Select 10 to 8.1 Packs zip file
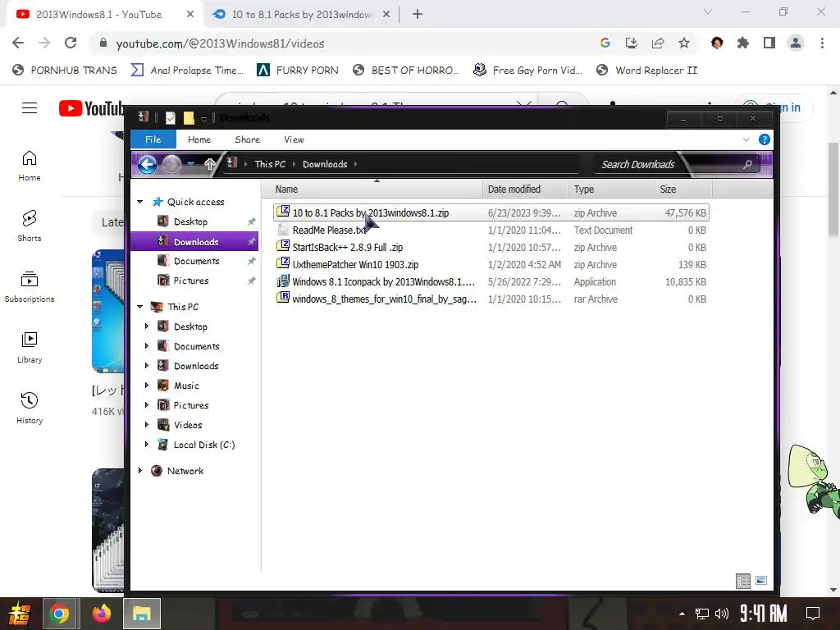Screen dimensions: 840x630 coord(491,212)
